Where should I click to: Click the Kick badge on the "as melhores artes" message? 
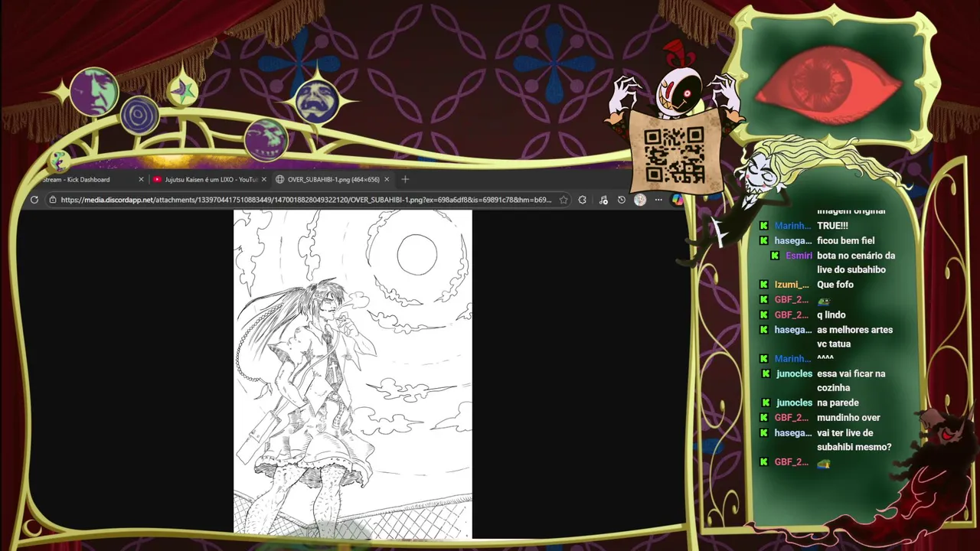763,330
